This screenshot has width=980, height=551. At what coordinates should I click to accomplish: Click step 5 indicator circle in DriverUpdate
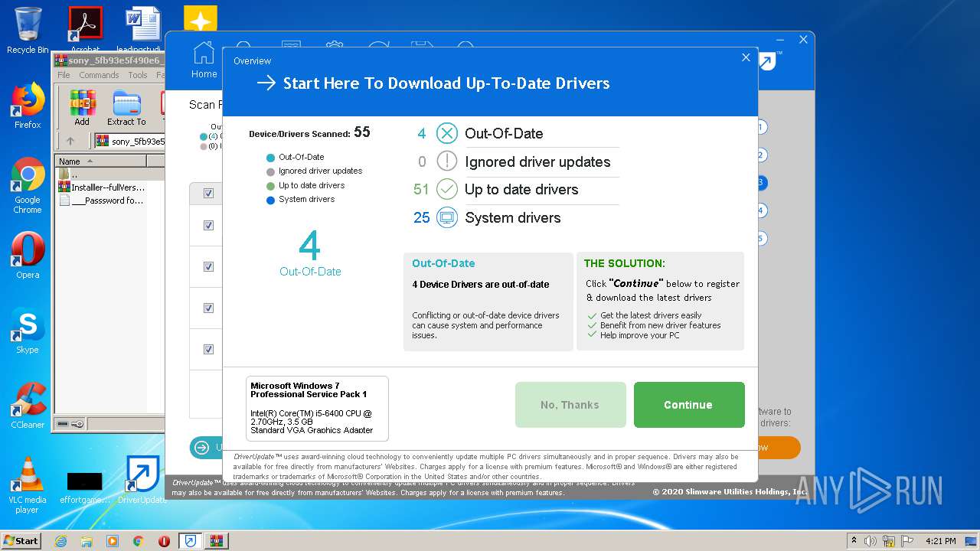coord(761,238)
